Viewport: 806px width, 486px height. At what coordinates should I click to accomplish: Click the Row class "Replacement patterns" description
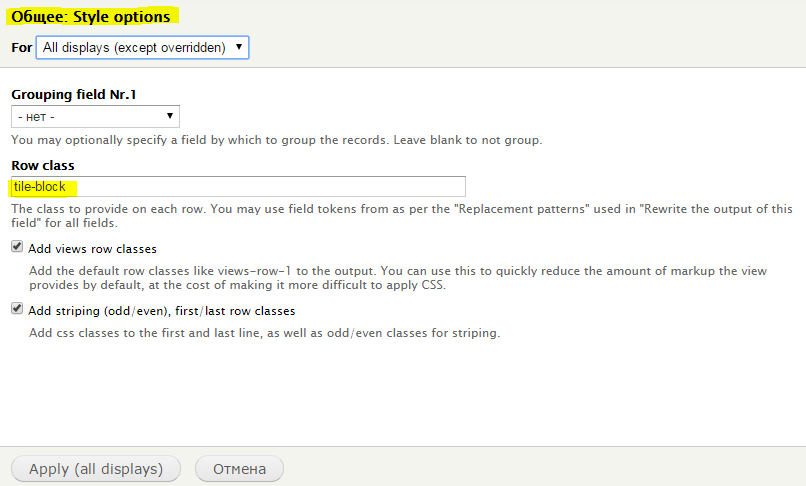tap(402, 216)
